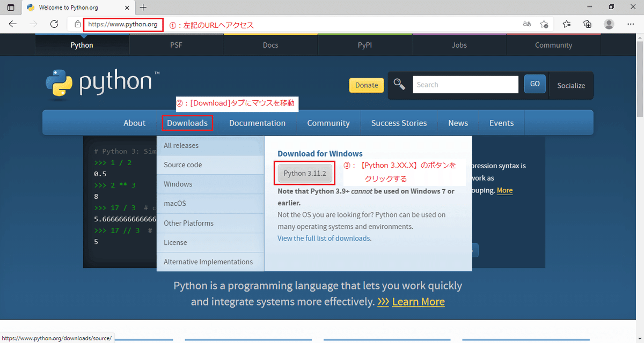Click the translate/read aloud icon in address bar
The width and height of the screenshot is (644, 343).
pyautogui.click(x=527, y=24)
